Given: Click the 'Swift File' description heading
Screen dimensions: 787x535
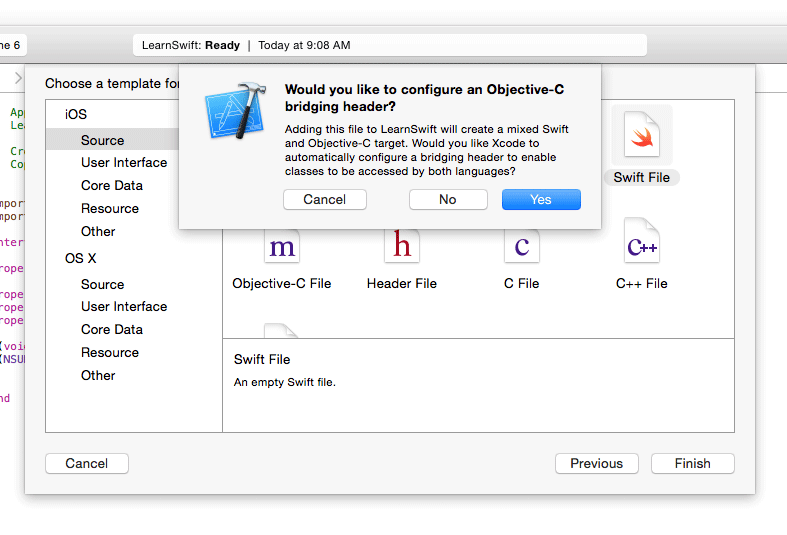Looking at the screenshot, I should pyautogui.click(x=262, y=359).
